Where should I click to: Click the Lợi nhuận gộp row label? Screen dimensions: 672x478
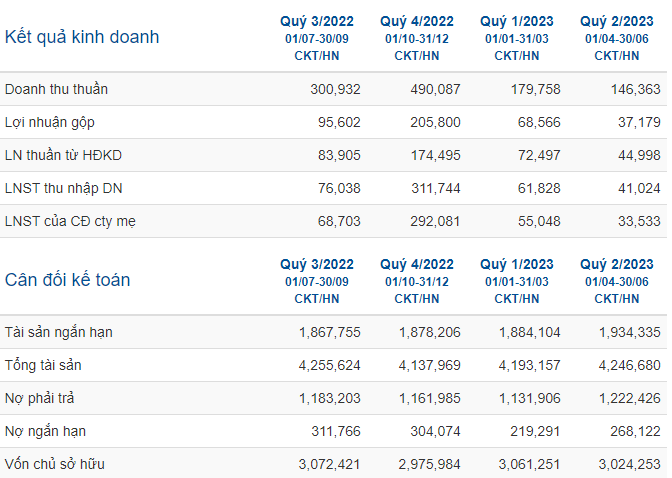[x=50, y=122]
